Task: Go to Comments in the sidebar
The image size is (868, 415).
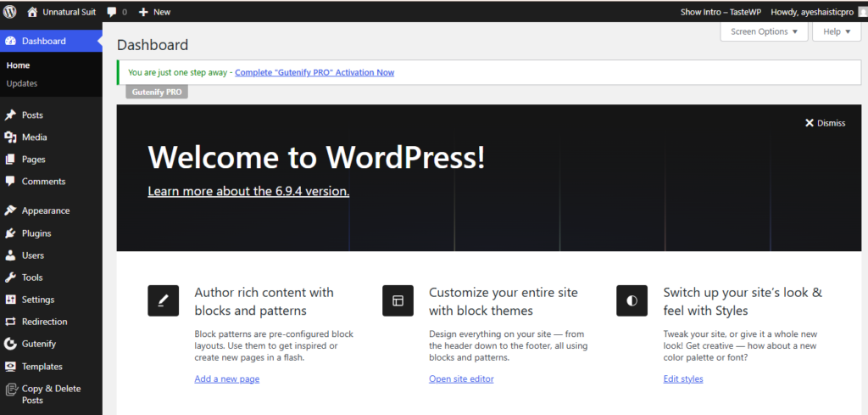Action: (44, 181)
